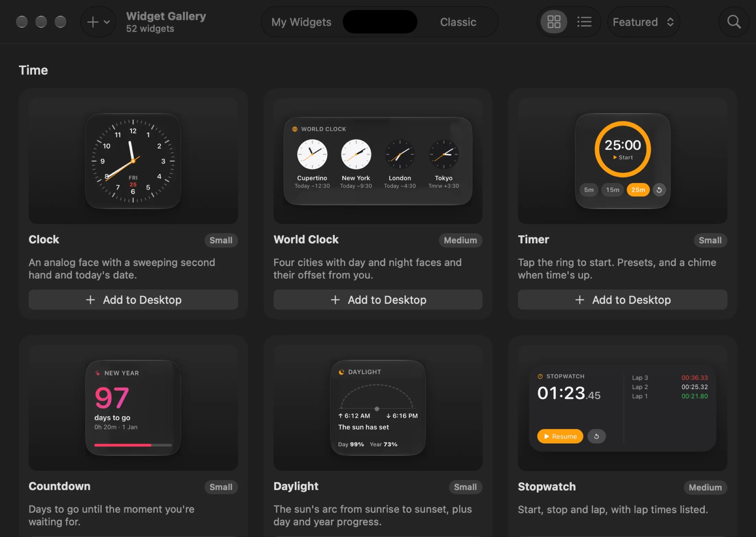Click the Daylight card title
Image resolution: width=756 pixels, height=537 pixels.
296,486
